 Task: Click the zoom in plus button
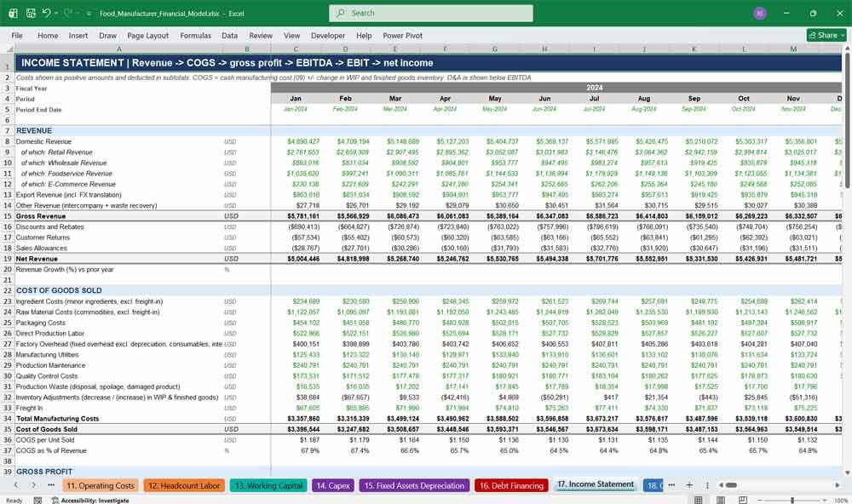coord(826,501)
